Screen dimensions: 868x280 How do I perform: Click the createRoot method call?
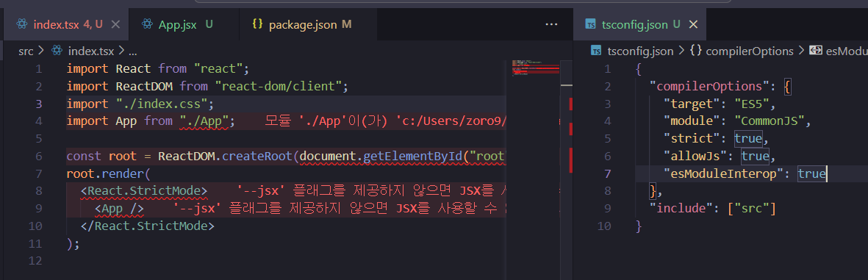tap(257, 156)
